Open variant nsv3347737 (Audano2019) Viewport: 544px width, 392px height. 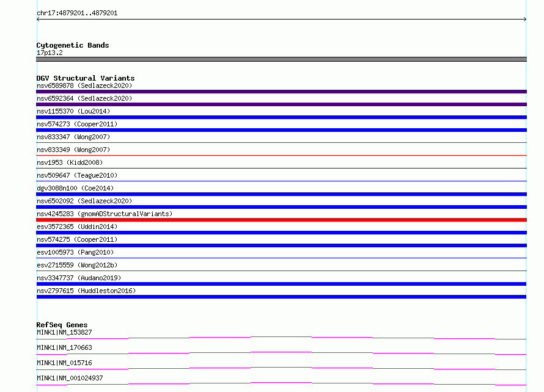[79, 278]
